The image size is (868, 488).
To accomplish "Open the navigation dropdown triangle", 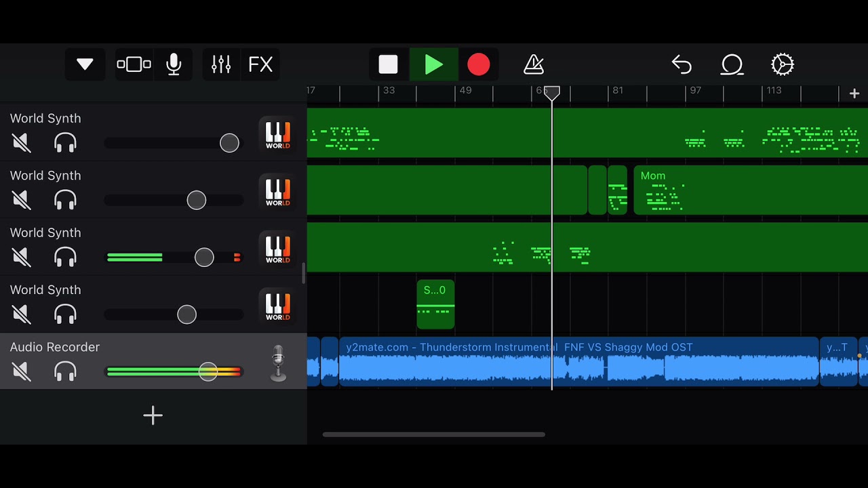I will coord(85,64).
